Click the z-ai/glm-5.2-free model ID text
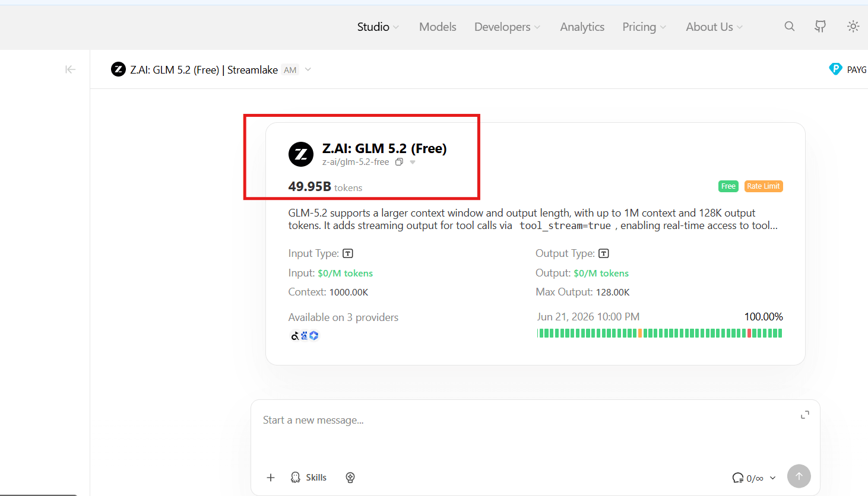This screenshot has height=496, width=868. tap(356, 162)
